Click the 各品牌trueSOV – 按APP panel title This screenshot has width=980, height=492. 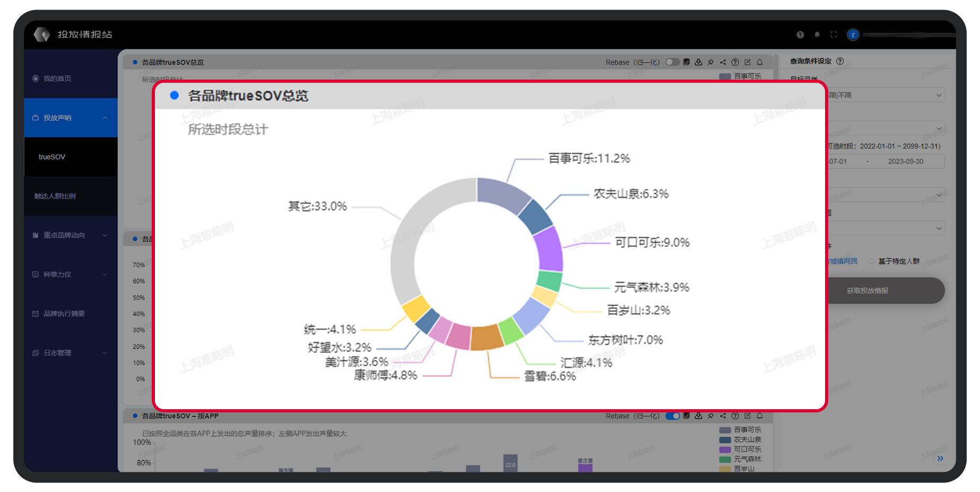pyautogui.click(x=180, y=416)
